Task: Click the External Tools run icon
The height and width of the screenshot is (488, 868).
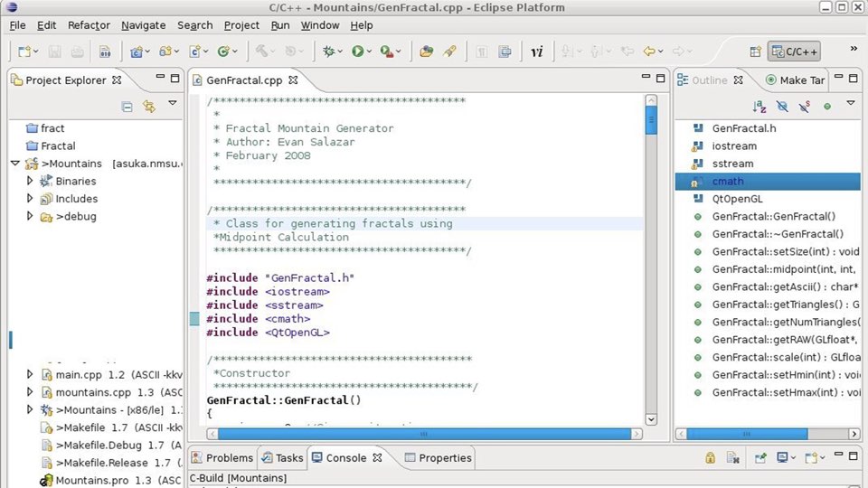Action: (x=387, y=52)
